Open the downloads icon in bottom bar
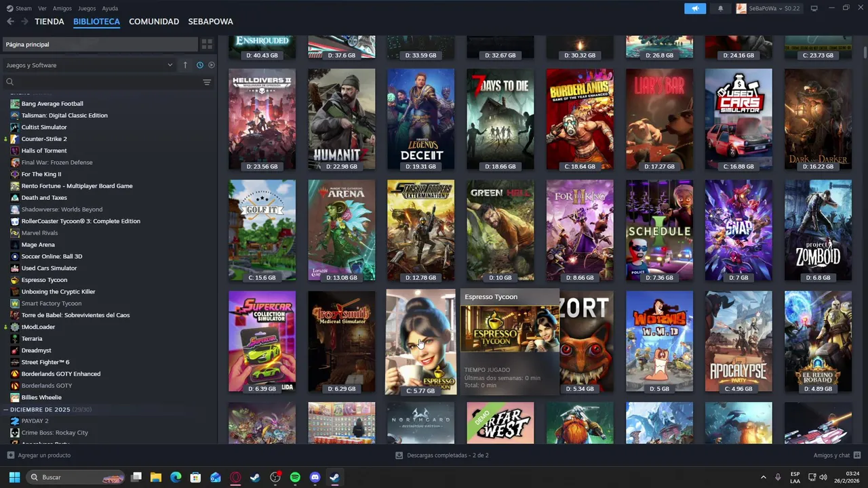868x488 pixels. [399, 455]
